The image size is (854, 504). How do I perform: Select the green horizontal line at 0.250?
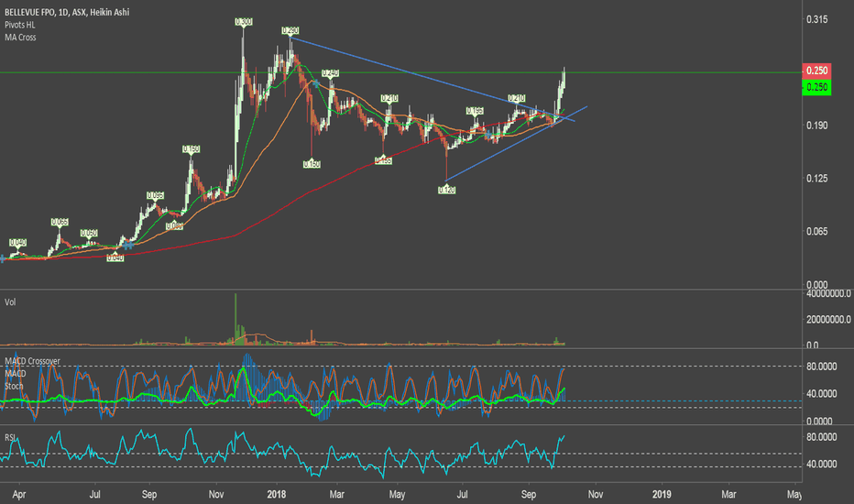click(x=400, y=72)
